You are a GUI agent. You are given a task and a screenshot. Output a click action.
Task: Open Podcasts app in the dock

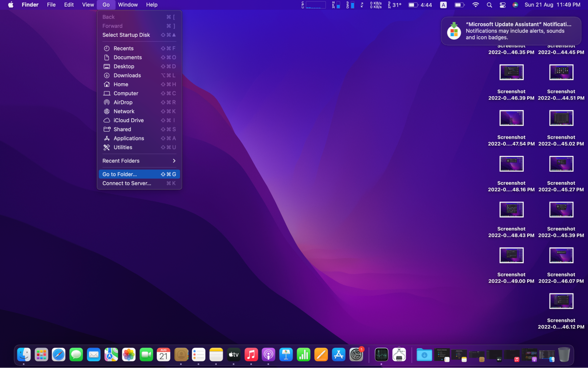pos(268,355)
